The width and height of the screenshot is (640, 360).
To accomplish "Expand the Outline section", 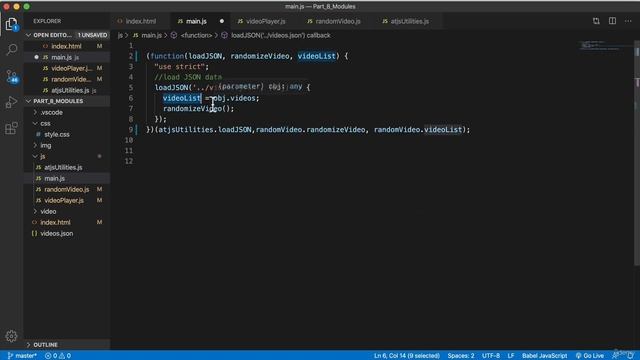I will click(x=45, y=345).
